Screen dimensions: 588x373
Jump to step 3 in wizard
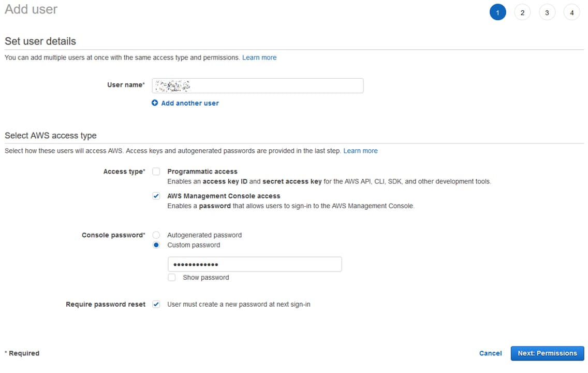(x=547, y=12)
